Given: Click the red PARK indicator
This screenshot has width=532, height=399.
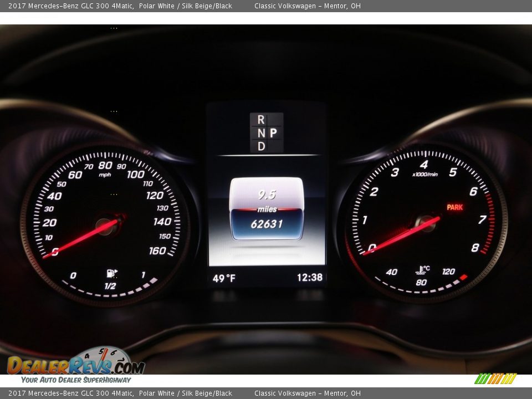Looking at the screenshot, I should 454,207.
